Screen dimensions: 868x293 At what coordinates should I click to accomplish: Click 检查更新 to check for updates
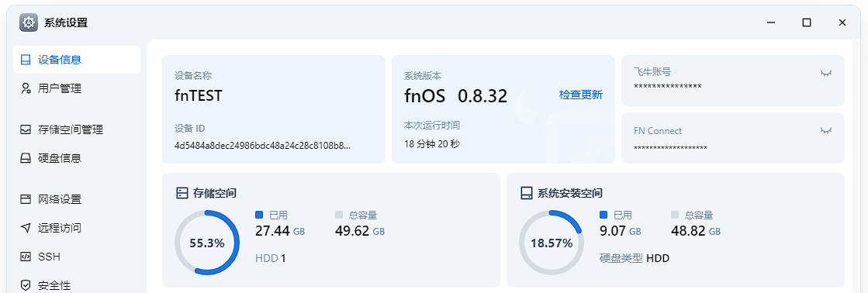pos(581,95)
